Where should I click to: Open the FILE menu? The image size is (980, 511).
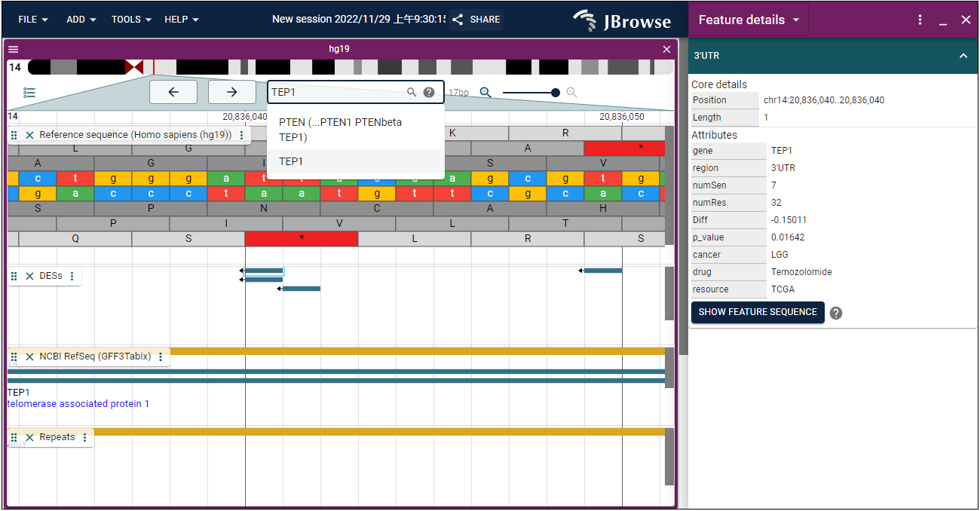[33, 20]
